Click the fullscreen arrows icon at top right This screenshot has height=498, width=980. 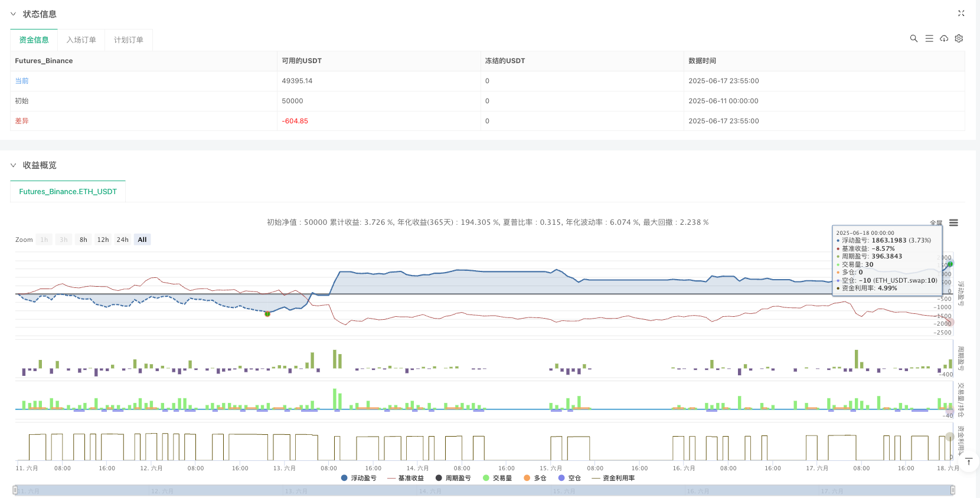coord(961,13)
